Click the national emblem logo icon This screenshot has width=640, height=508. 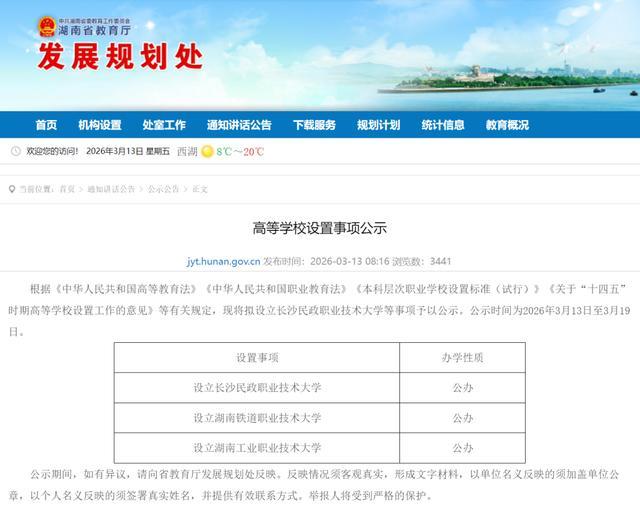point(47,27)
